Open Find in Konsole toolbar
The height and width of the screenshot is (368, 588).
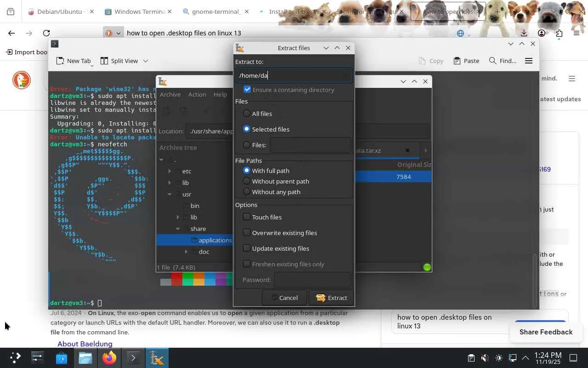[503, 61]
